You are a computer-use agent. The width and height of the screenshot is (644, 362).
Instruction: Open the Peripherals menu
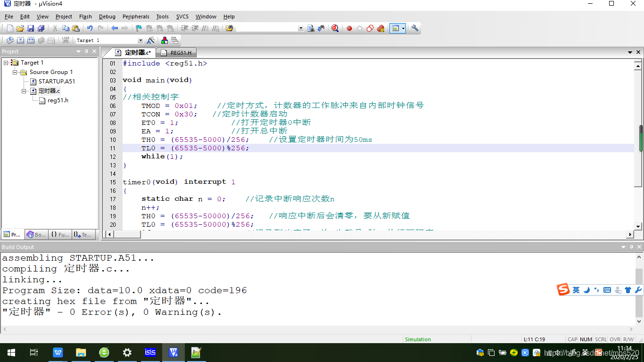[136, 16]
